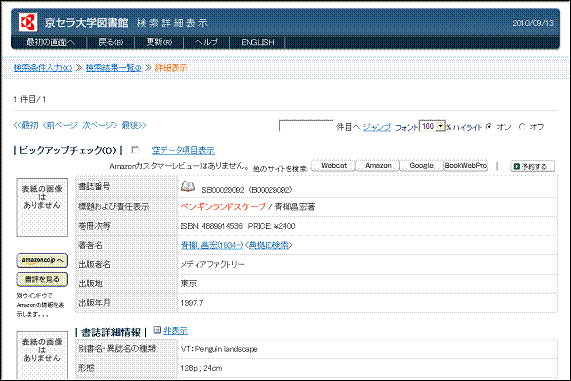Open the 空データ項目表示 link

tap(183, 150)
